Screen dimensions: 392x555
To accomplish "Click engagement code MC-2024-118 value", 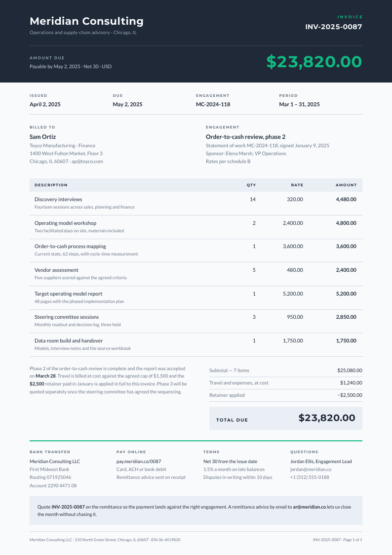I will click(x=213, y=104).
